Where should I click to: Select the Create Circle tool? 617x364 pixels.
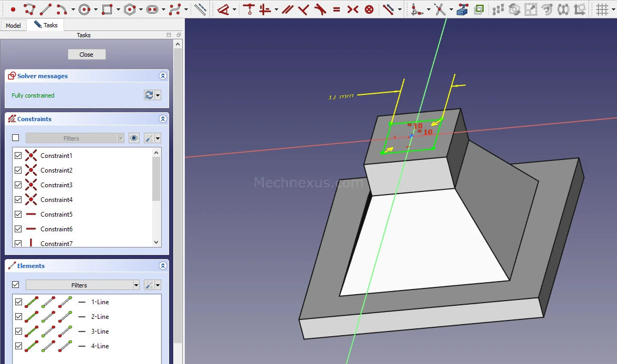click(84, 9)
